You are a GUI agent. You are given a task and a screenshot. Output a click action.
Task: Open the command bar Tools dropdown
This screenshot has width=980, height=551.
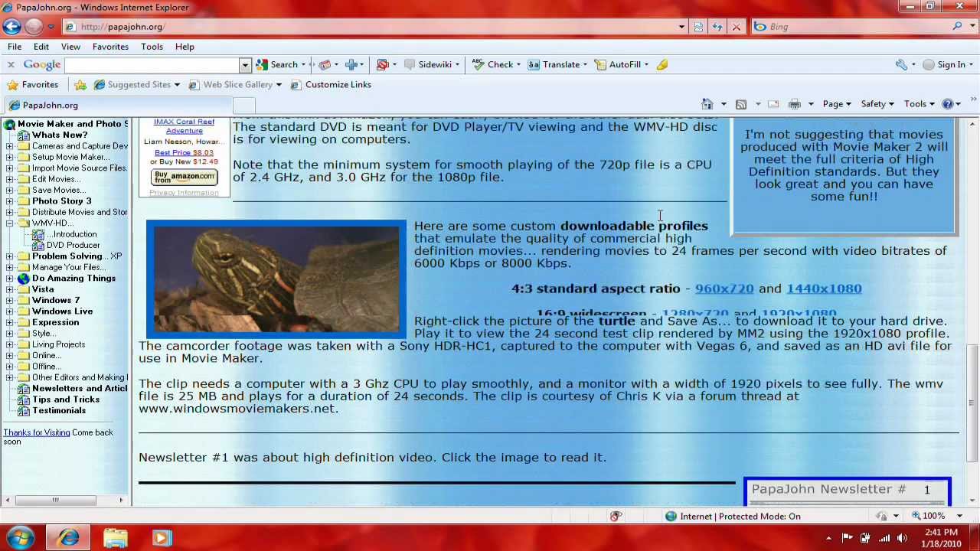[920, 104]
